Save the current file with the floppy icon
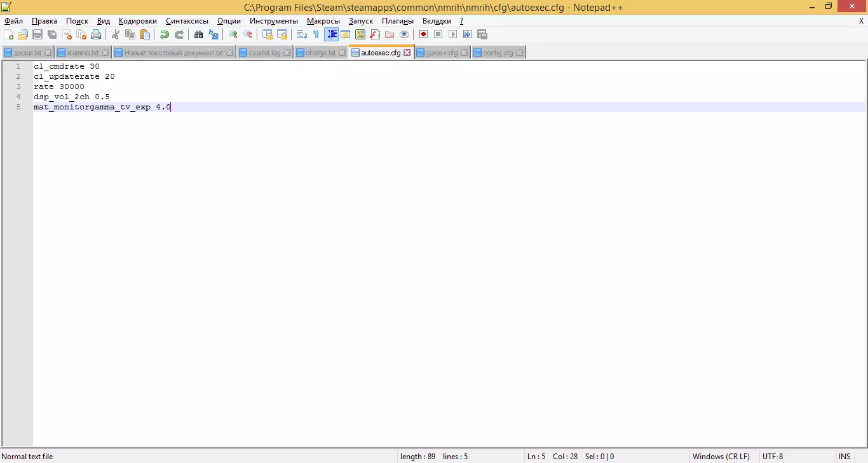This screenshot has width=868, height=463. 37,34
